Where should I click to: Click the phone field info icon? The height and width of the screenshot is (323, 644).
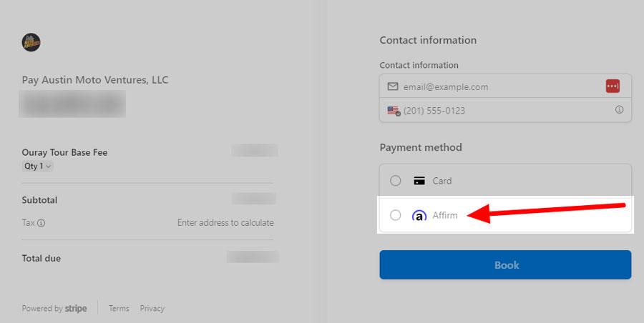coord(619,110)
